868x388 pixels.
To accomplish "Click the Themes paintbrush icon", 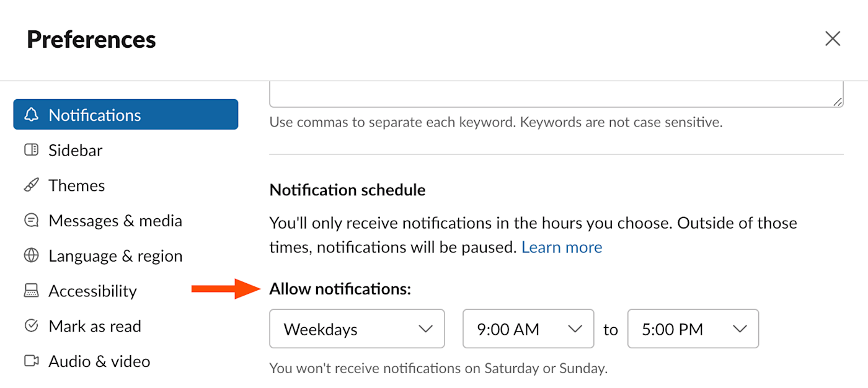I will click(31, 185).
